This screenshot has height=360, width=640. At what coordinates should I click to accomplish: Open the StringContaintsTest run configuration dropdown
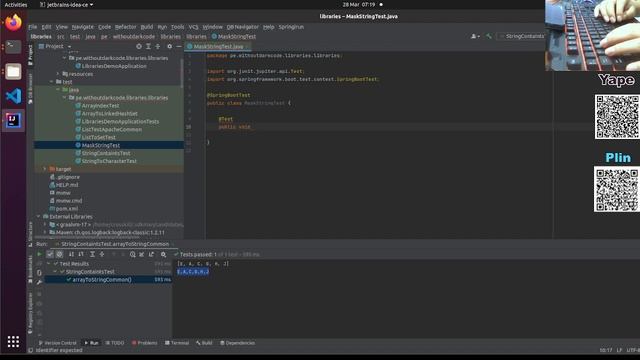(522, 36)
